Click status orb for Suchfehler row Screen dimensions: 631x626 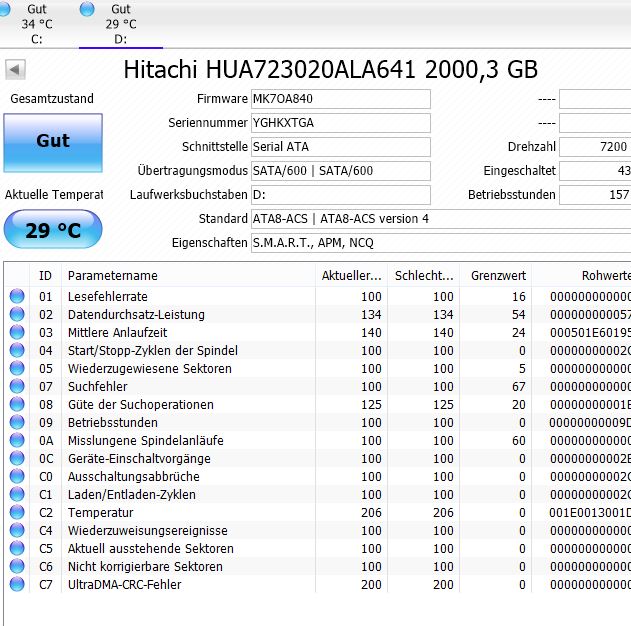click(17, 386)
